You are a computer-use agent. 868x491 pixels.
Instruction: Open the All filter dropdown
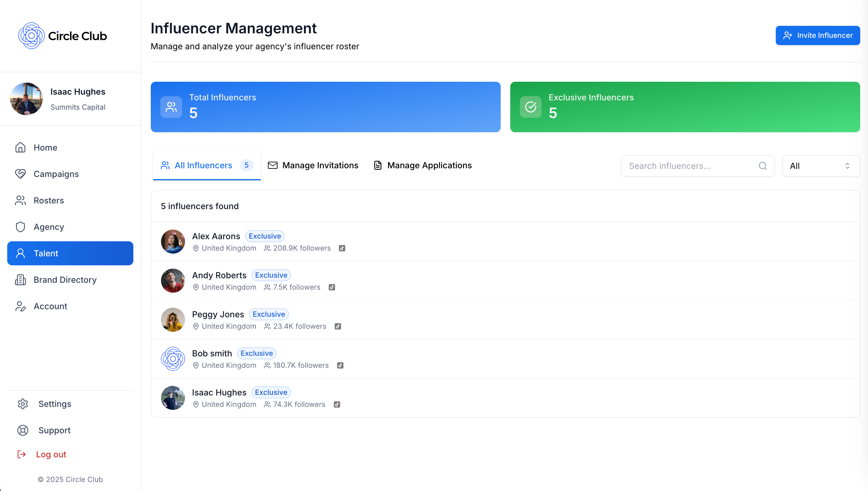click(821, 166)
